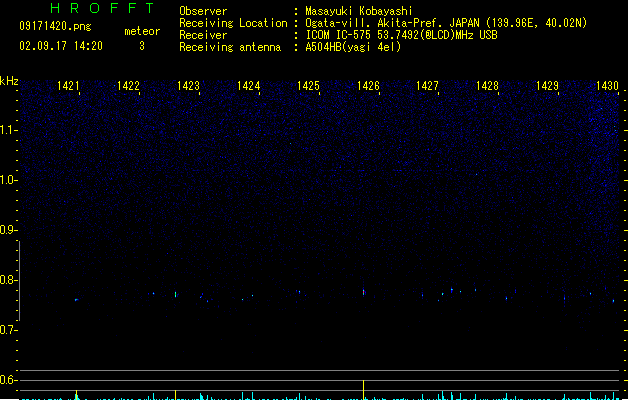Click the 0.6 kHz frequency label
The height and width of the screenshot is (400, 629).
pos(8,380)
